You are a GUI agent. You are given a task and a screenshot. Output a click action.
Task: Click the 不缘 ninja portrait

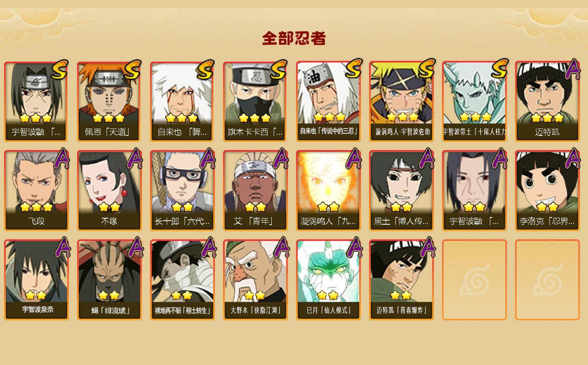(x=109, y=182)
